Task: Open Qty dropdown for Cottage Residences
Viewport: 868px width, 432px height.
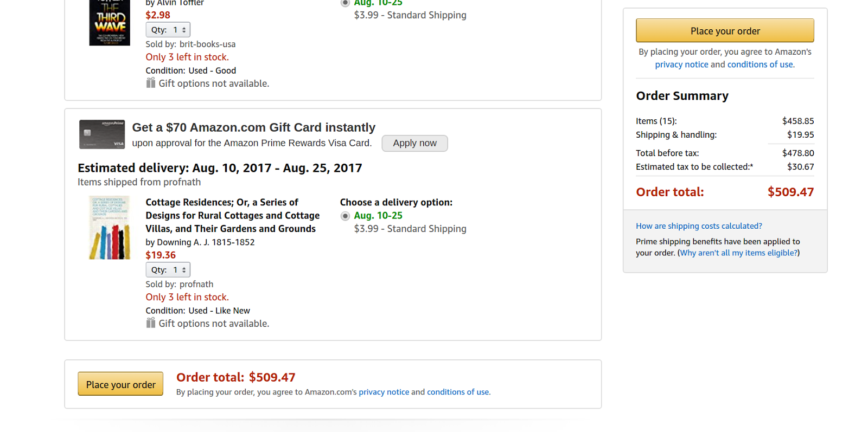Action: coord(168,270)
